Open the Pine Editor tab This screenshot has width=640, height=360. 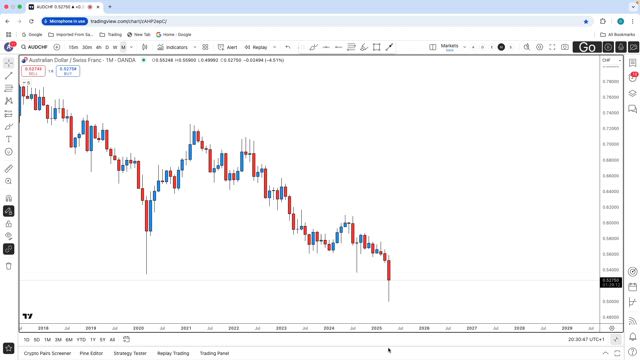coord(91,353)
